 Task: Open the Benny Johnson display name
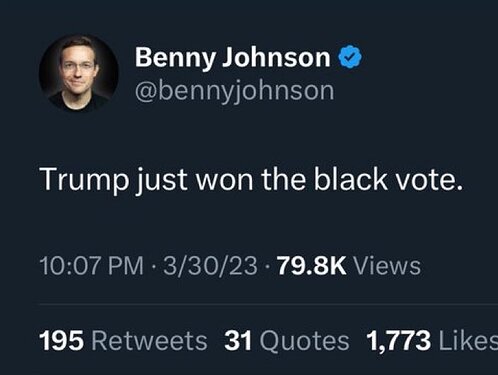click(233, 58)
